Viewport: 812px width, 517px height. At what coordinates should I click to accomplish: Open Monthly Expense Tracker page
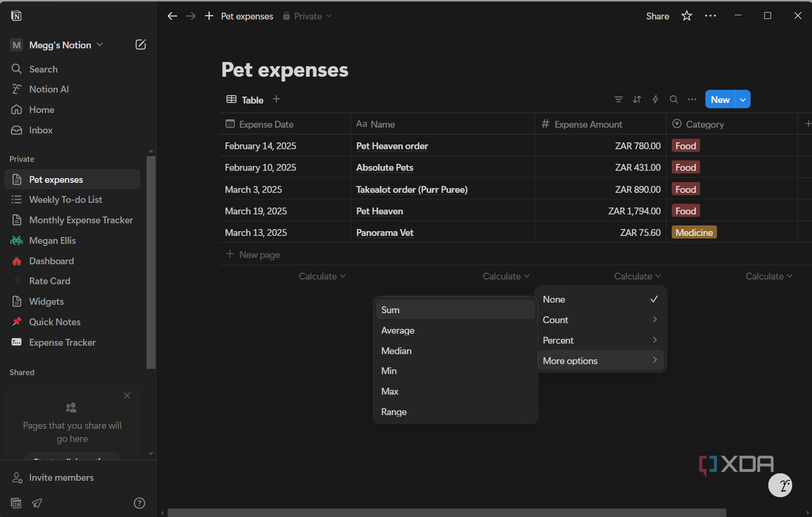72,220
